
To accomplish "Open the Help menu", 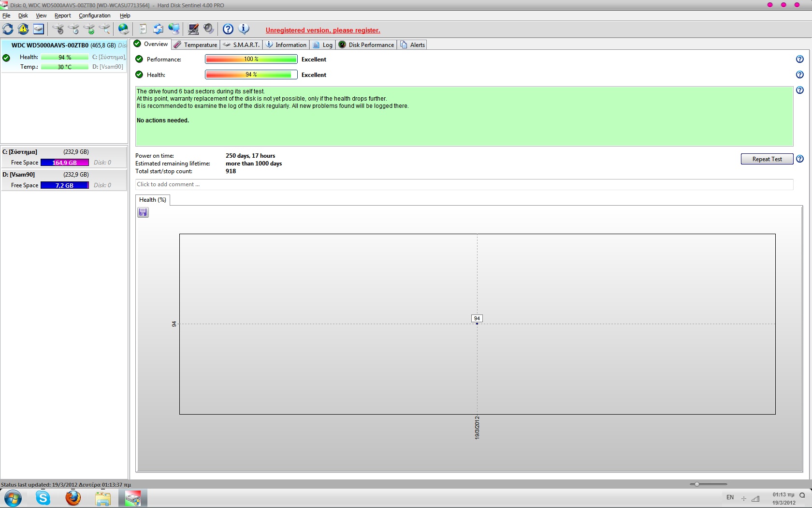I will click(x=125, y=15).
